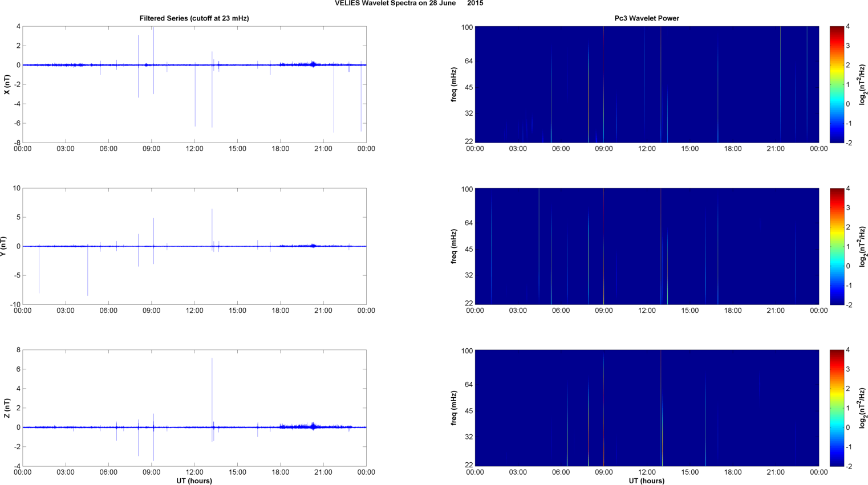
Task: Click the downward Y spike just after 01:00
Action: pyautogui.click(x=39, y=269)
